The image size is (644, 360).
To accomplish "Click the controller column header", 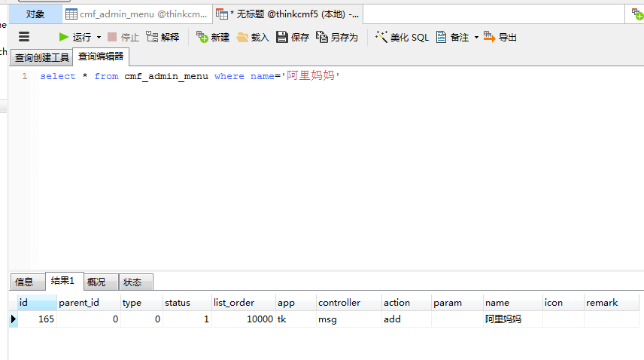I will 348,303.
